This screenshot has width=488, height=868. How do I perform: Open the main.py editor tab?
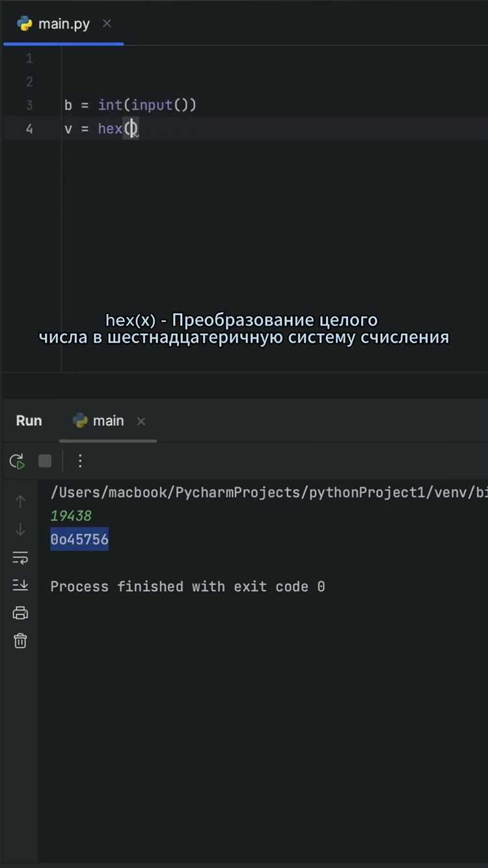[64, 24]
